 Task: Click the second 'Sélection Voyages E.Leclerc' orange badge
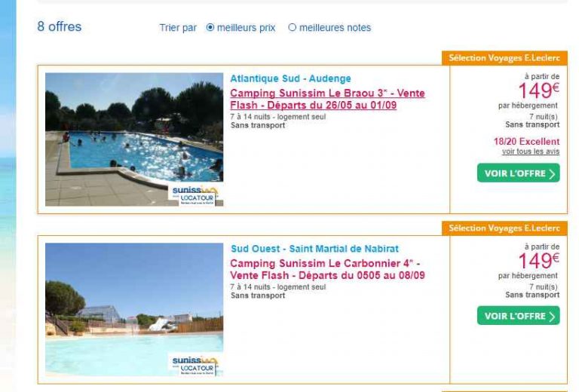504,228
